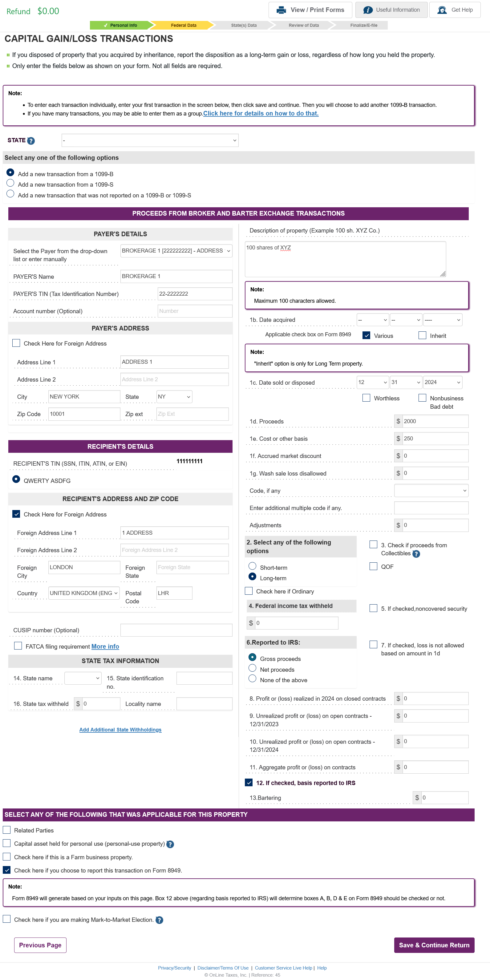This screenshot has width=490, height=980.
Task: Select the Short-term radio option
Action: [x=252, y=566]
